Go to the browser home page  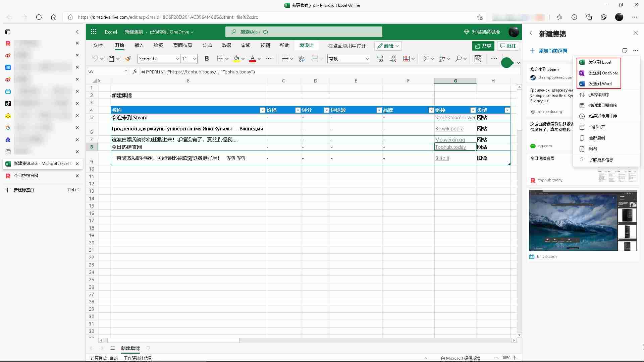[54, 17]
